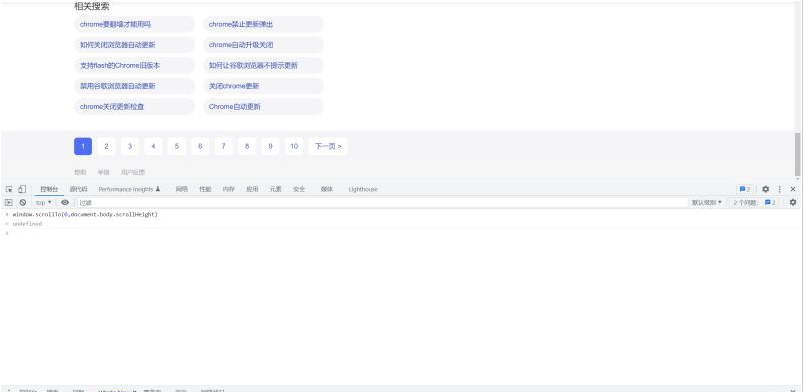803x392 pixels.
Task: Open related search 禁用谷歌浏览器自动更新
Action: tap(135, 86)
